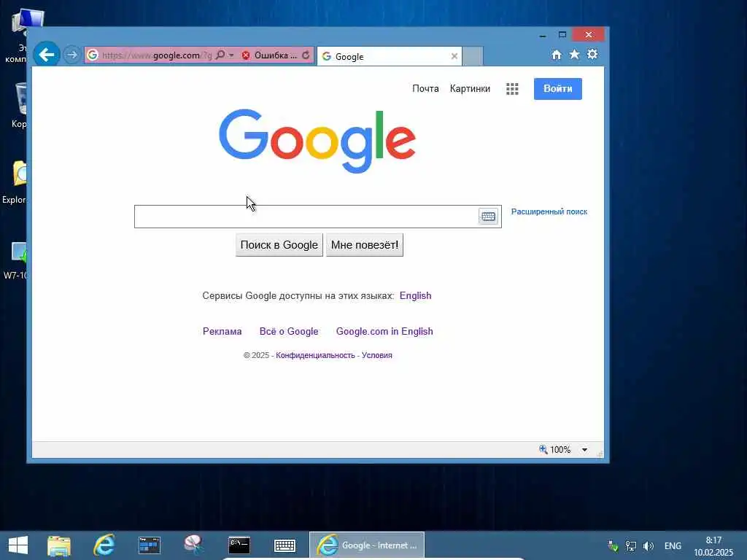
Task: Open the Условия link
Action: point(377,355)
